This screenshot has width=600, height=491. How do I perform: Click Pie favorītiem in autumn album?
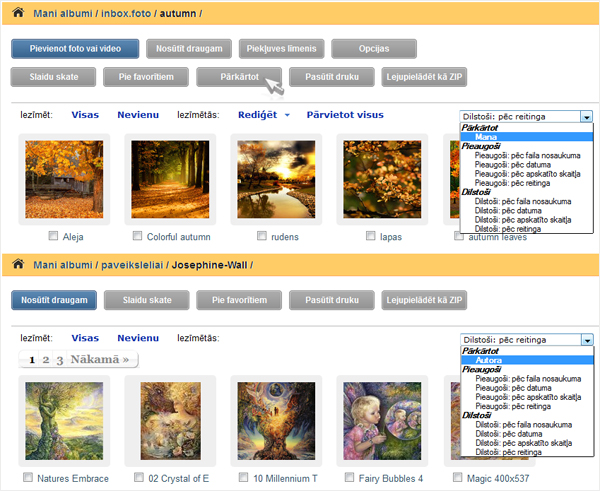pos(146,77)
